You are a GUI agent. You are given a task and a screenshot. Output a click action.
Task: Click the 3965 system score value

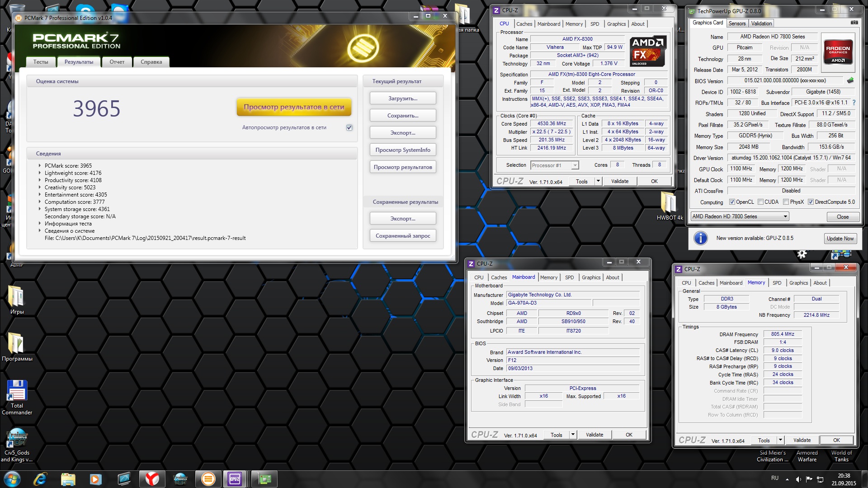click(97, 109)
